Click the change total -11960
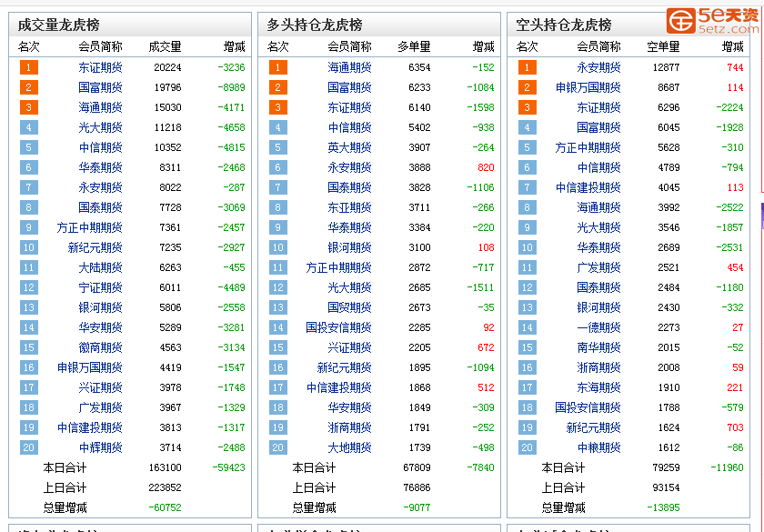 (x=727, y=467)
